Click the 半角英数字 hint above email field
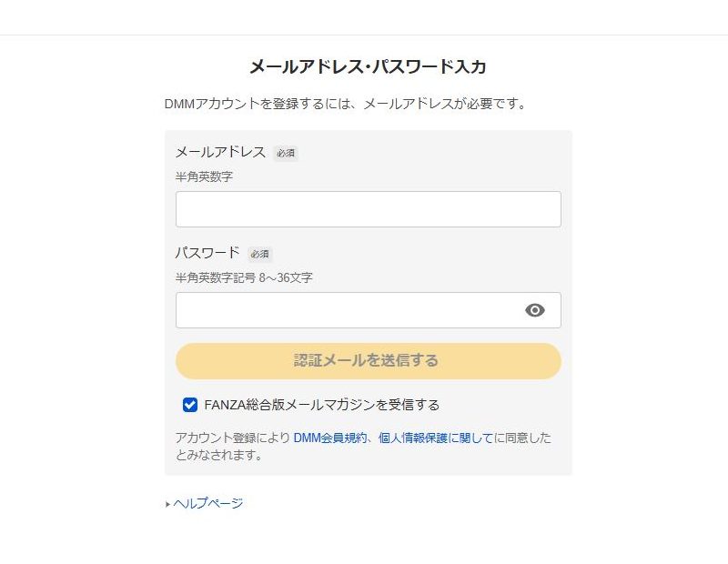The image size is (728, 564). tap(204, 176)
